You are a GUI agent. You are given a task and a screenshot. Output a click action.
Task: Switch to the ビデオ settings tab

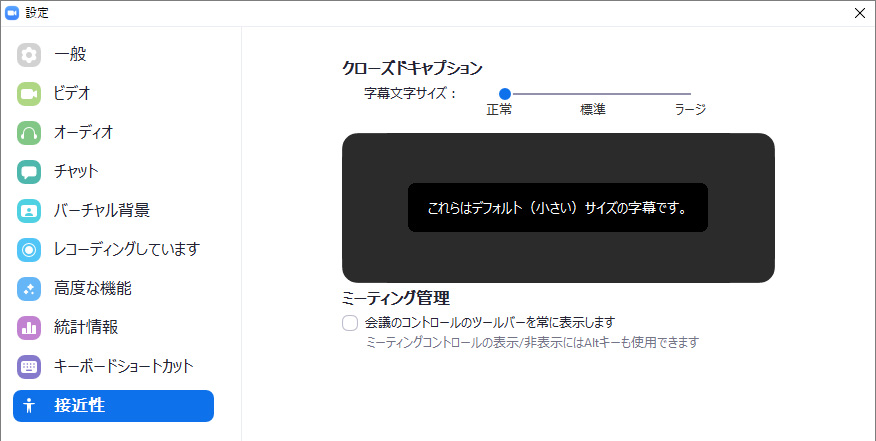tap(72, 93)
